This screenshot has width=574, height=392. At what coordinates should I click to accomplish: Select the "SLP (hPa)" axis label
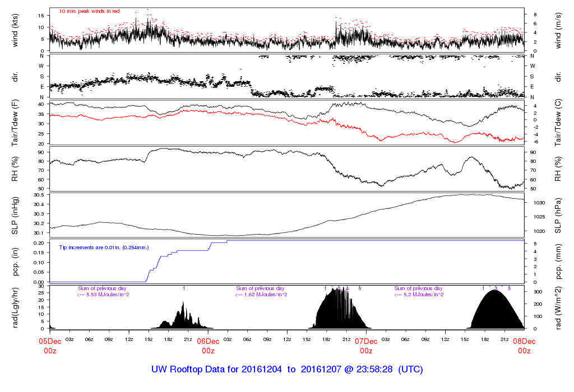(x=558, y=216)
